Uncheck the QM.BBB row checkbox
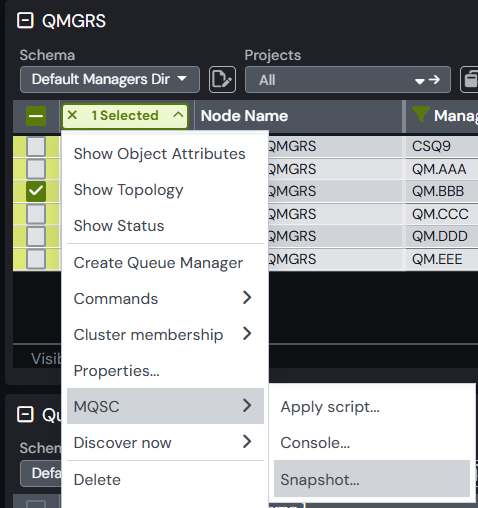The width and height of the screenshot is (478, 508). tap(36, 191)
